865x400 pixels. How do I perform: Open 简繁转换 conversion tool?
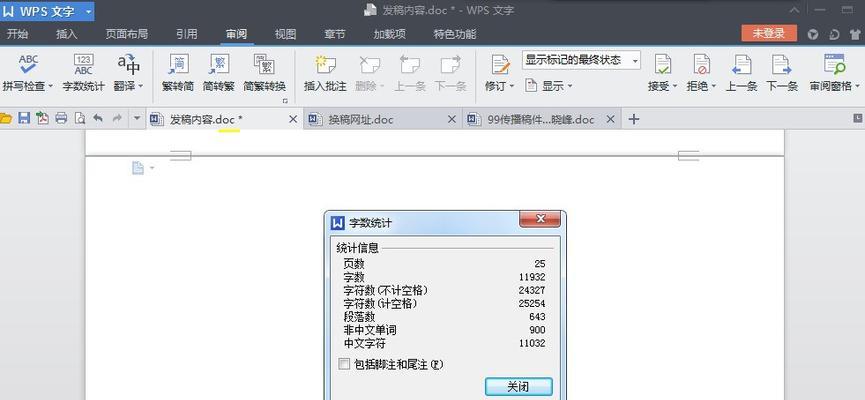coord(264,73)
